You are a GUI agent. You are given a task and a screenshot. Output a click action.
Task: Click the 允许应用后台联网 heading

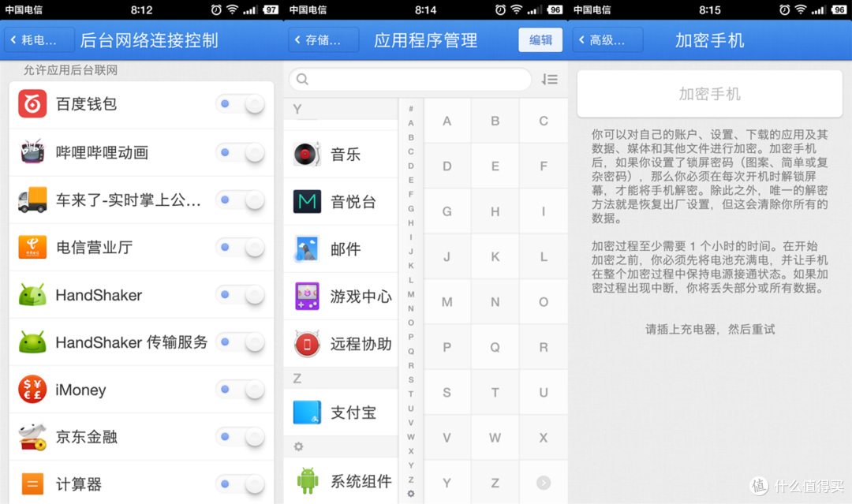coord(70,70)
